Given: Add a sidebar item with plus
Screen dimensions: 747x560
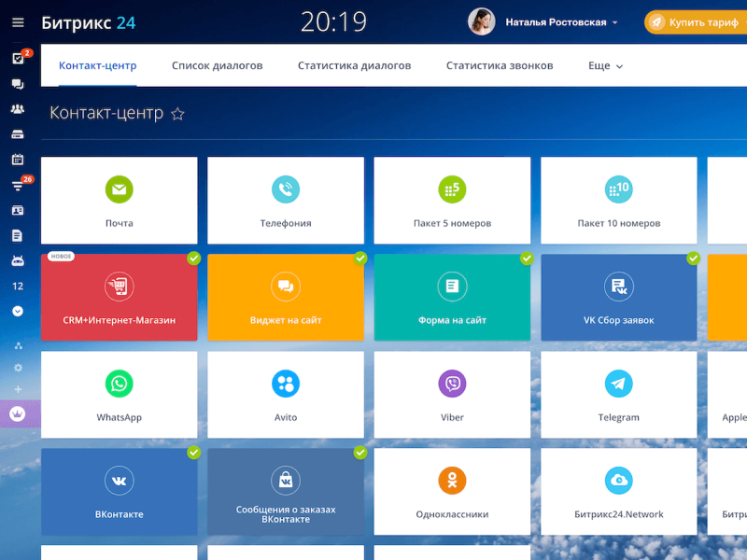Looking at the screenshot, I should [x=18, y=389].
